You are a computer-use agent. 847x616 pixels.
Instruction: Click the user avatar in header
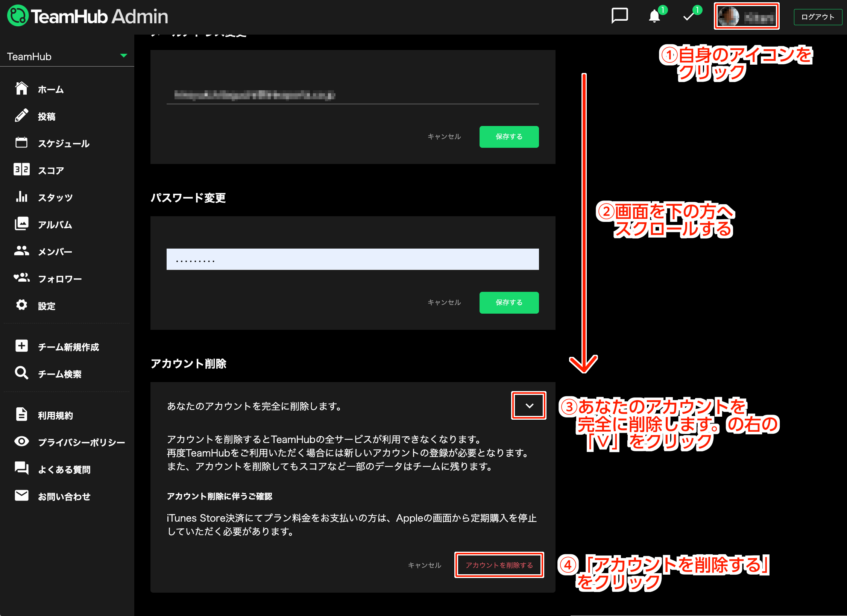pos(729,17)
